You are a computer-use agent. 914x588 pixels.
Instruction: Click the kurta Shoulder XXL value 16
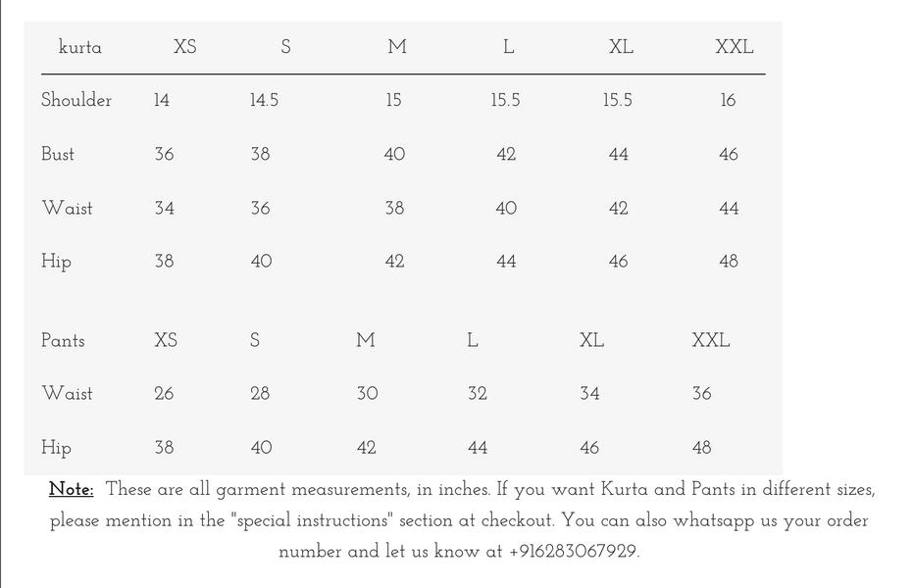pyautogui.click(x=728, y=100)
